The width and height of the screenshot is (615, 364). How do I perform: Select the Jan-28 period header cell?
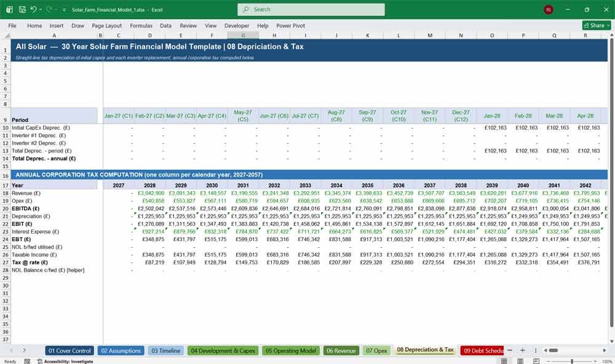pos(492,116)
